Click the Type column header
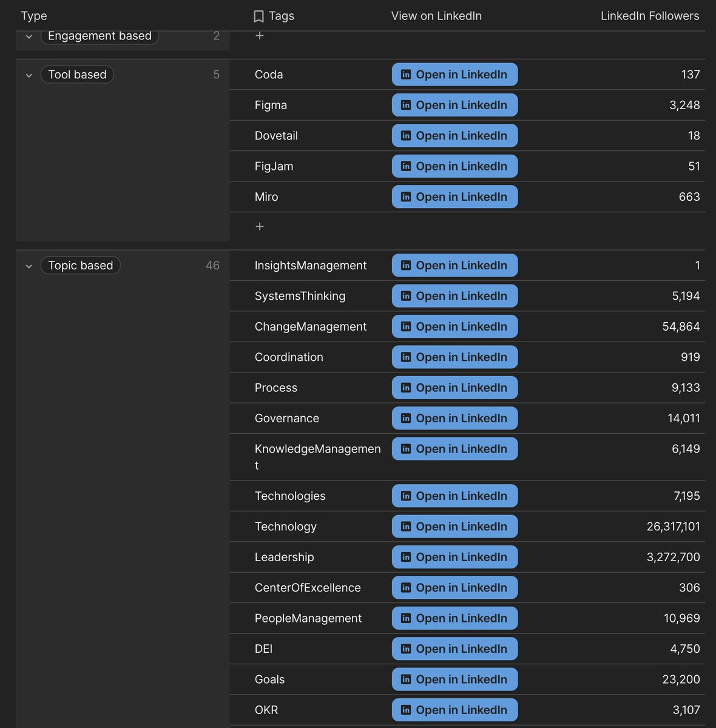This screenshot has width=716, height=728. point(34,16)
